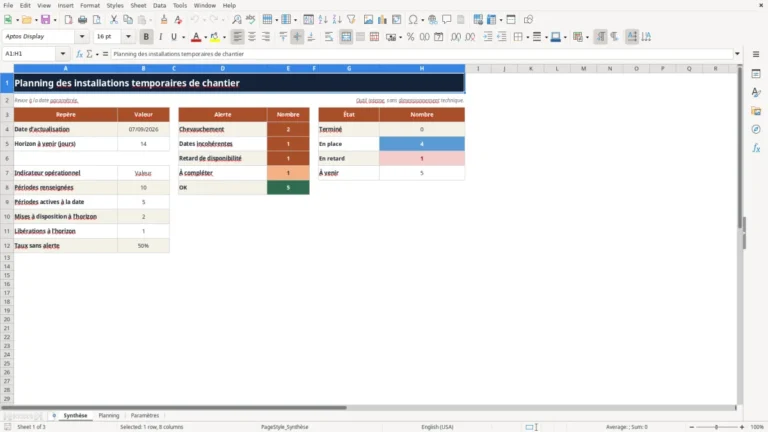Activate Clone Formatting paintbrush
Screen dimensions: 768x432
coord(164,20)
